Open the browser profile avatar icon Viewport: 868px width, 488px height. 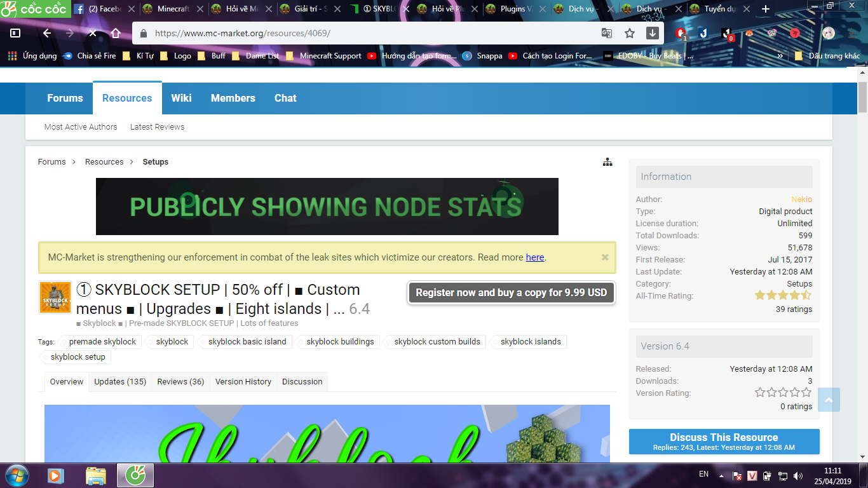click(x=828, y=33)
